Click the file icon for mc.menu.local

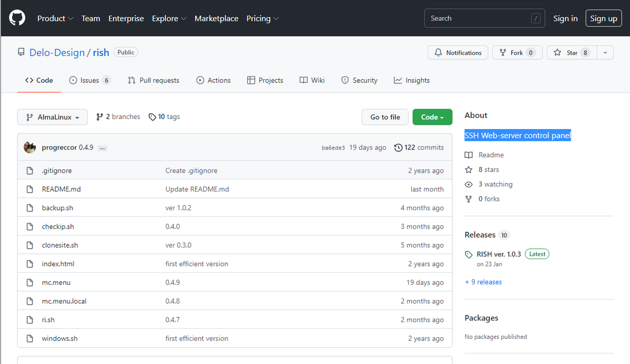point(30,301)
